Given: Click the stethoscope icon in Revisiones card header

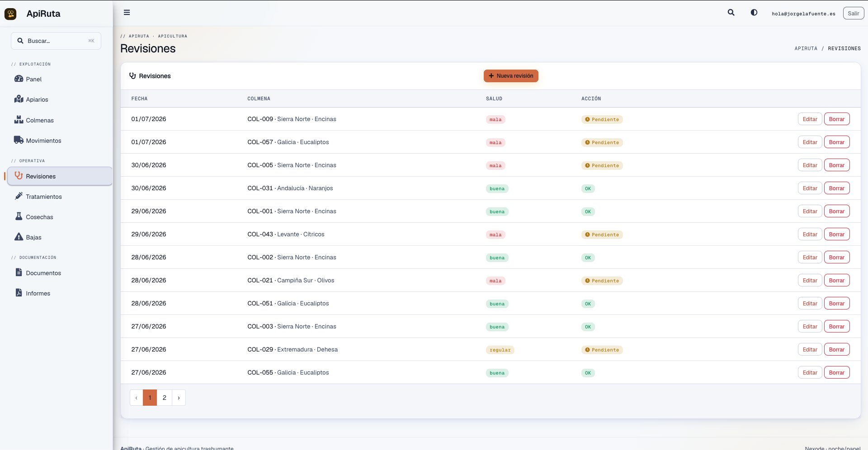Looking at the screenshot, I should [132, 76].
